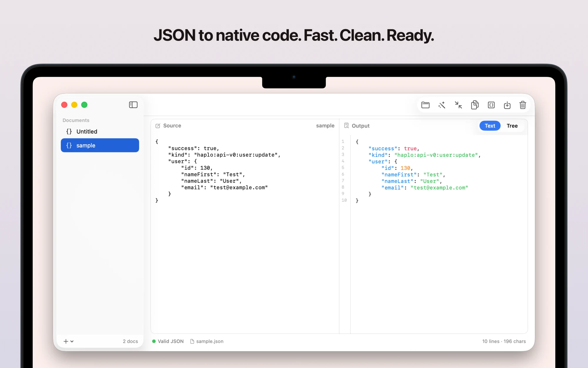588x368 pixels.
Task: Click the "email" line in Source editor
Action: pos(224,188)
